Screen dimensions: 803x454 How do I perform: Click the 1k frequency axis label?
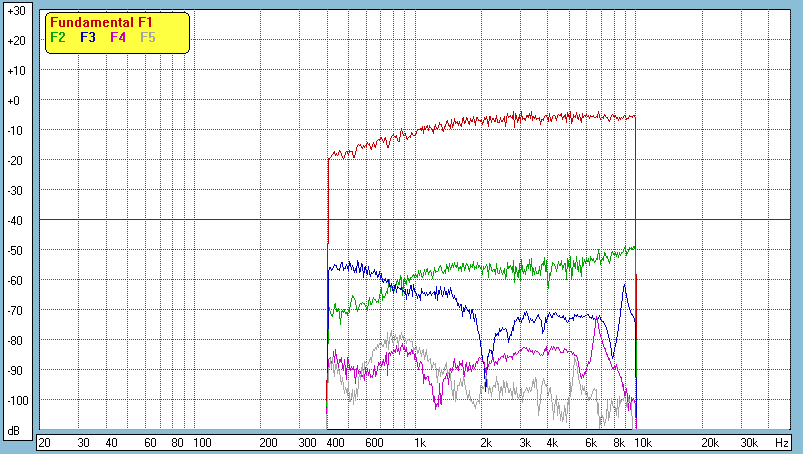tap(420, 442)
